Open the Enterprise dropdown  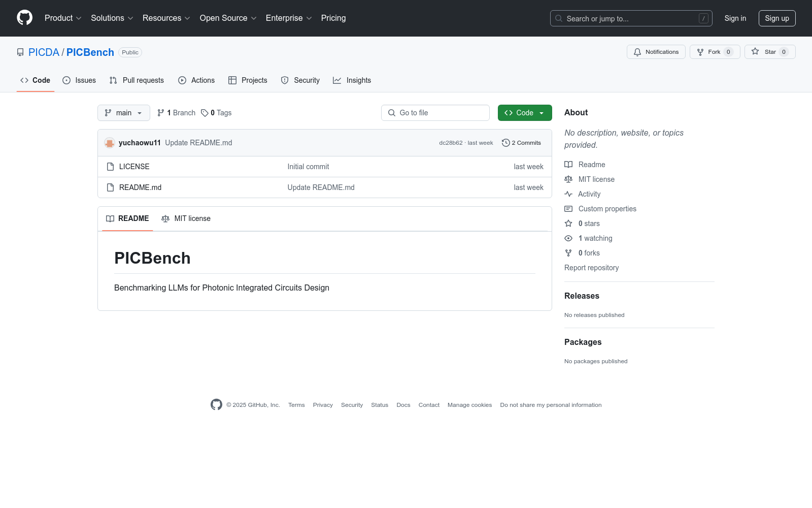point(289,18)
